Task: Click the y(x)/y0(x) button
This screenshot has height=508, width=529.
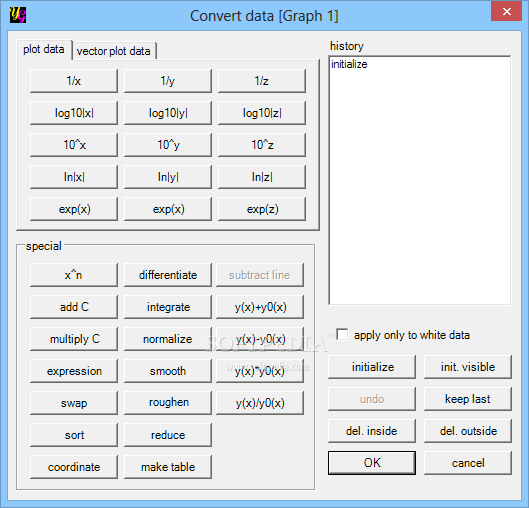Action: [x=260, y=403]
